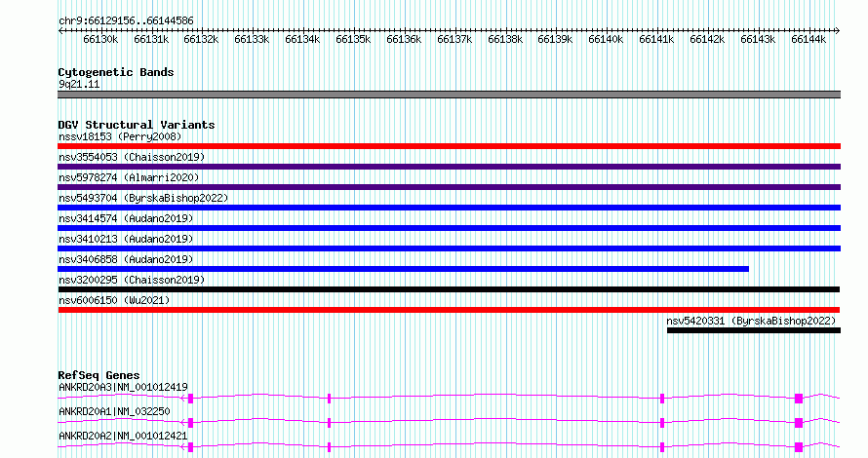Click the 66135k ruler tick label
This screenshot has height=458, width=868.
(353, 39)
